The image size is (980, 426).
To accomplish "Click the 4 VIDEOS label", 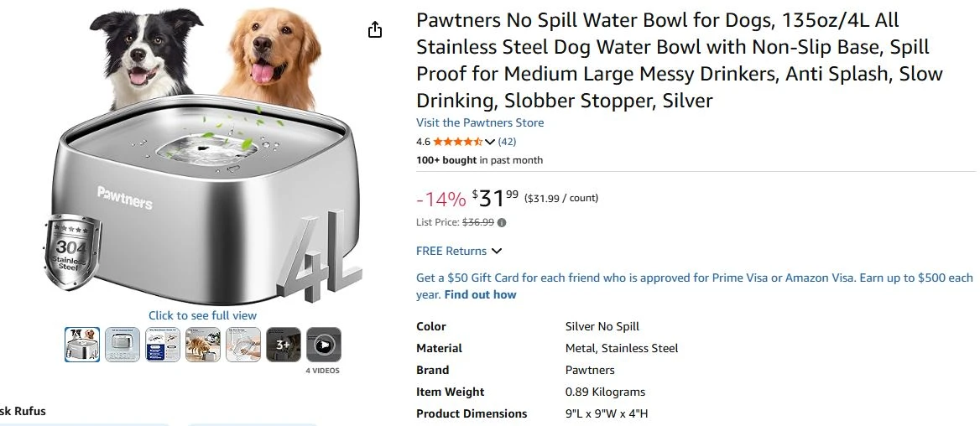I will 323,370.
